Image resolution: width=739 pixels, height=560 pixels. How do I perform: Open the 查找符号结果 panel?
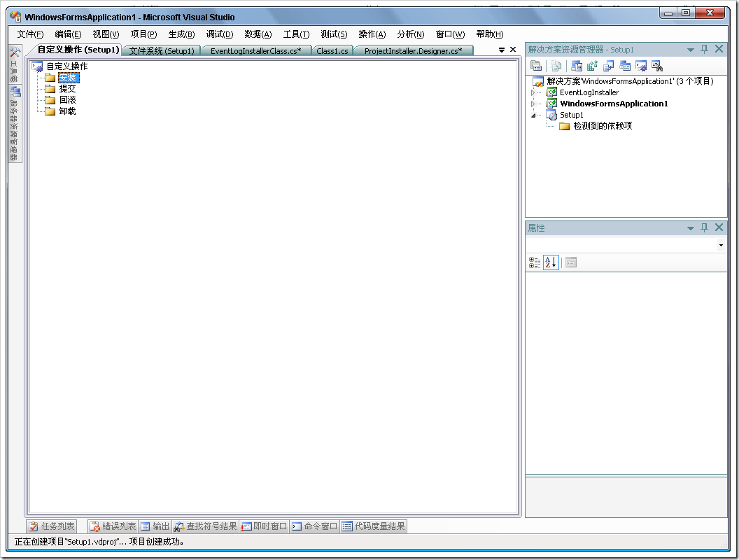pyautogui.click(x=206, y=526)
